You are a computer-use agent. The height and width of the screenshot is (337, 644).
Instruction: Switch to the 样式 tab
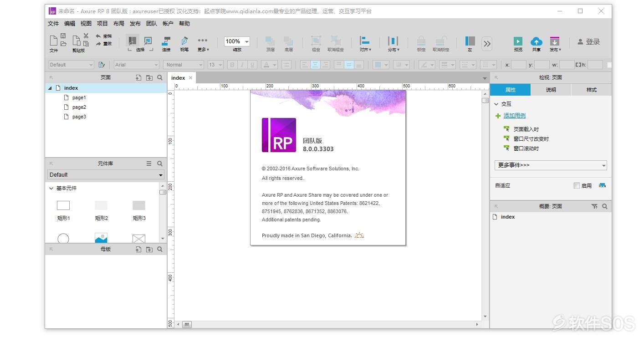click(x=591, y=90)
